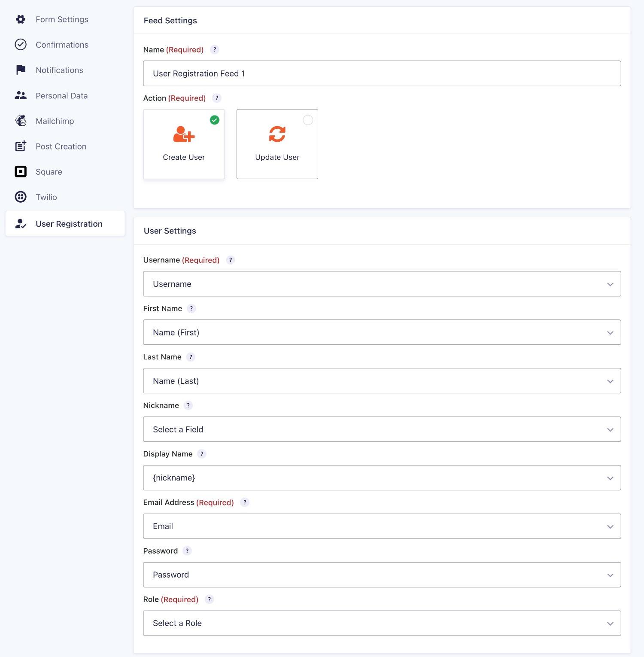This screenshot has width=644, height=657.
Task: Click the orange Create User icon
Action: pyautogui.click(x=184, y=134)
